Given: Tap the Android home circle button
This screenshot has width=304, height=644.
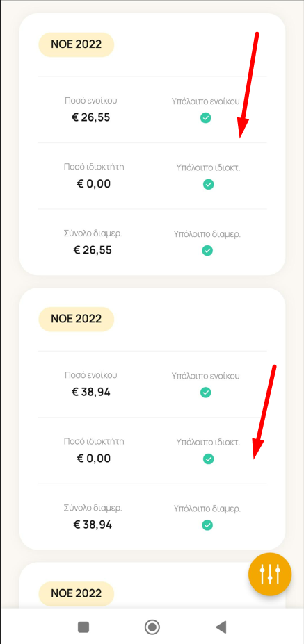Looking at the screenshot, I should click(x=152, y=627).
